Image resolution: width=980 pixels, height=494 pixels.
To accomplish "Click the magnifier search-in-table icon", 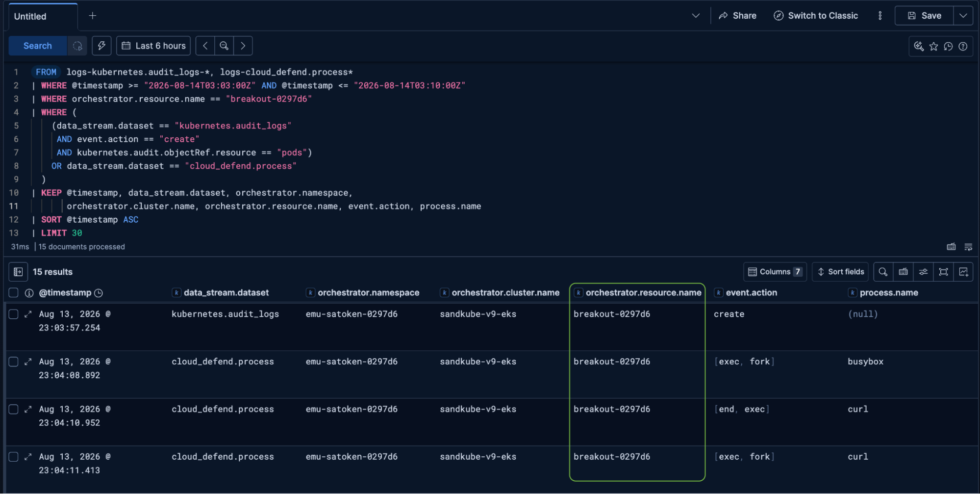I will [883, 272].
